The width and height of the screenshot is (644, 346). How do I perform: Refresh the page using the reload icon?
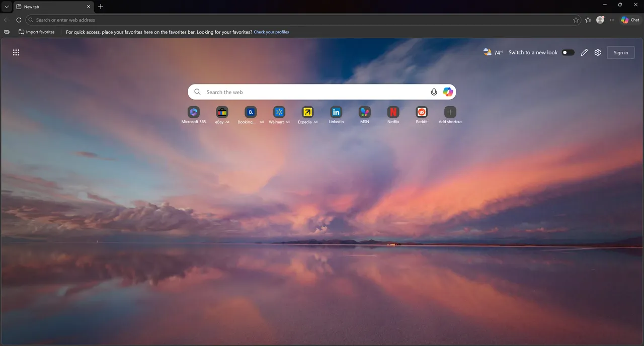(x=19, y=20)
